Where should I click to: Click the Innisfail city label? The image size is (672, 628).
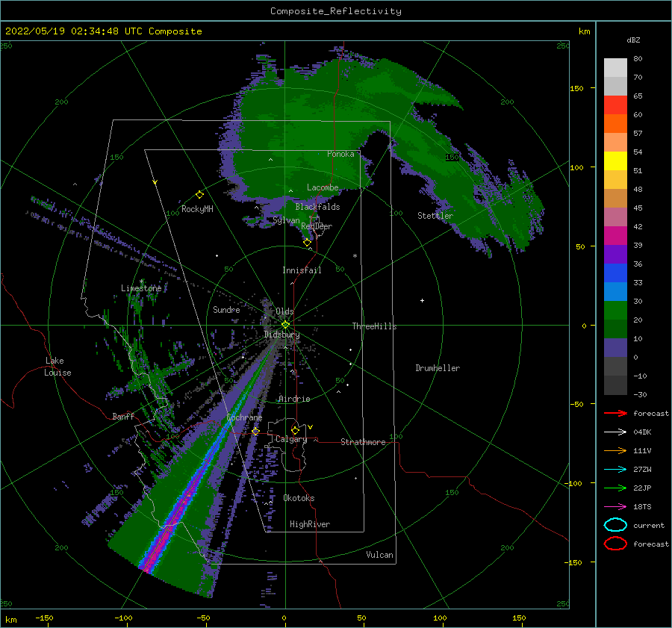tap(302, 270)
